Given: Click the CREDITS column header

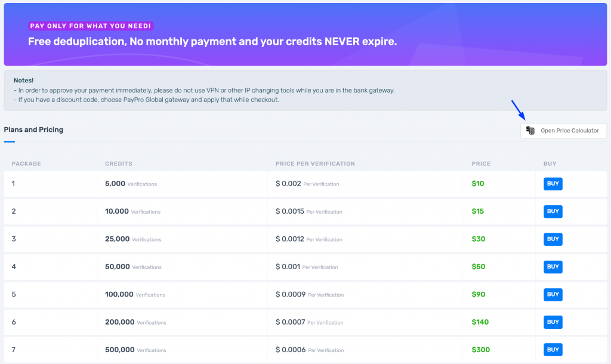Looking at the screenshot, I should click(x=118, y=164).
